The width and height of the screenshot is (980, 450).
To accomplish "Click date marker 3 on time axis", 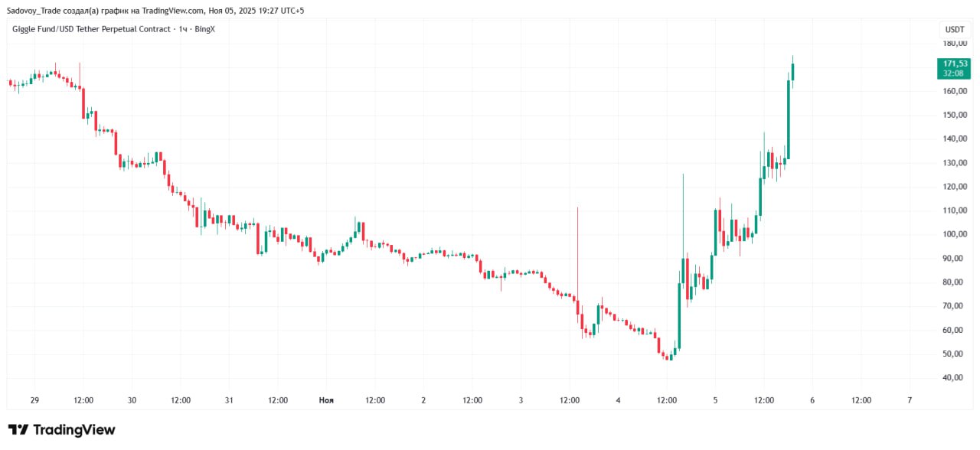I will coord(521,400).
